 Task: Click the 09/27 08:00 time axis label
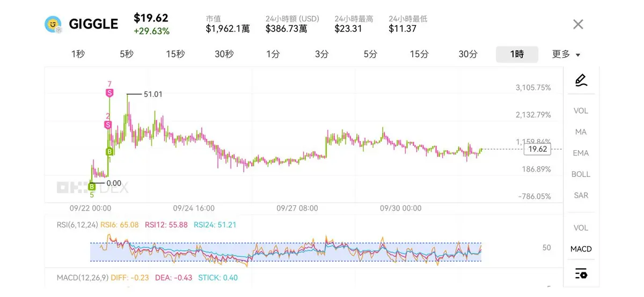pos(297,208)
